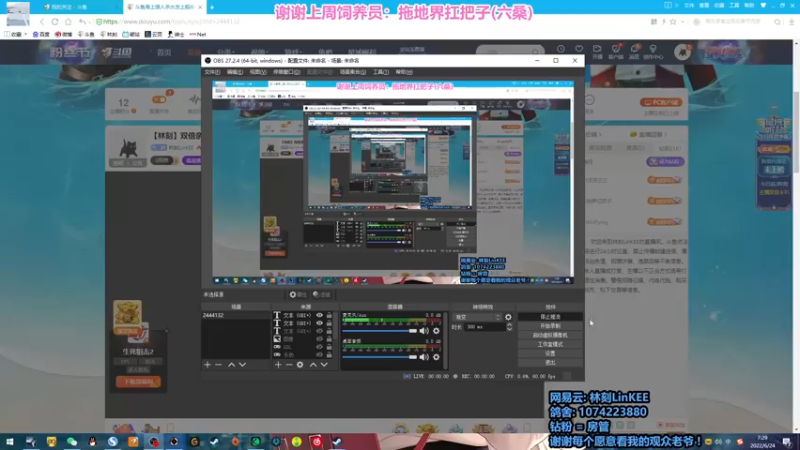Open source properties via the sources panel gear icon

300,365
